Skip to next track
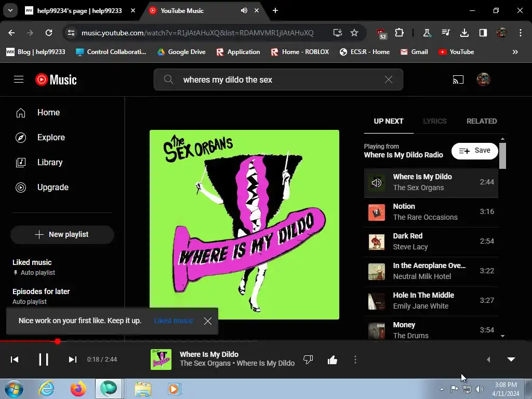The image size is (532, 399). [x=72, y=360]
